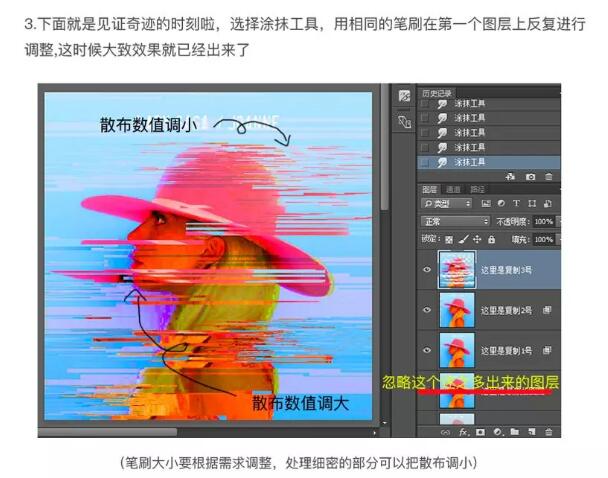Click smudge icon of highlighted 涂抹工具 state
Screen dimensions: 608x478
coord(442,162)
